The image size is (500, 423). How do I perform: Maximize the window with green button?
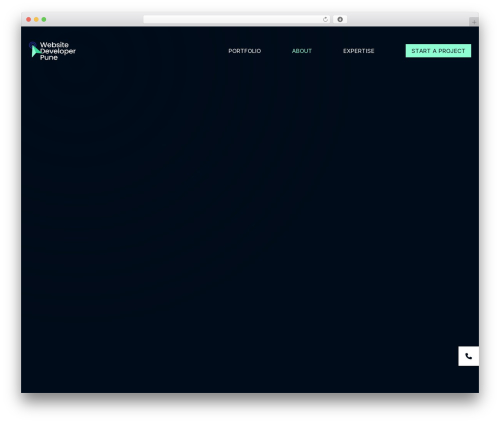click(44, 19)
